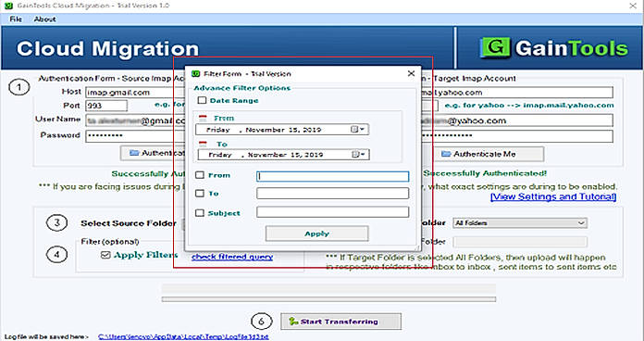644x341 pixels.
Task: Open the File menu
Action: click(x=15, y=19)
